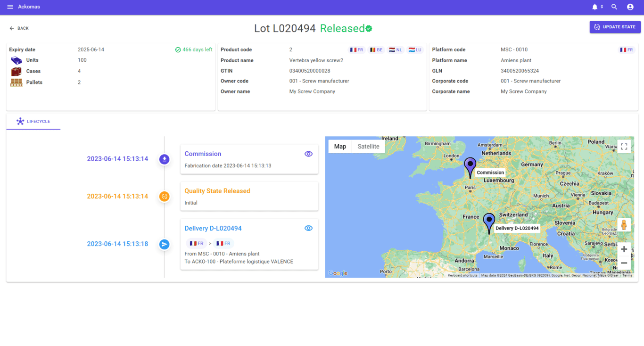Click platform name Amiens plant

pyautogui.click(x=516, y=60)
